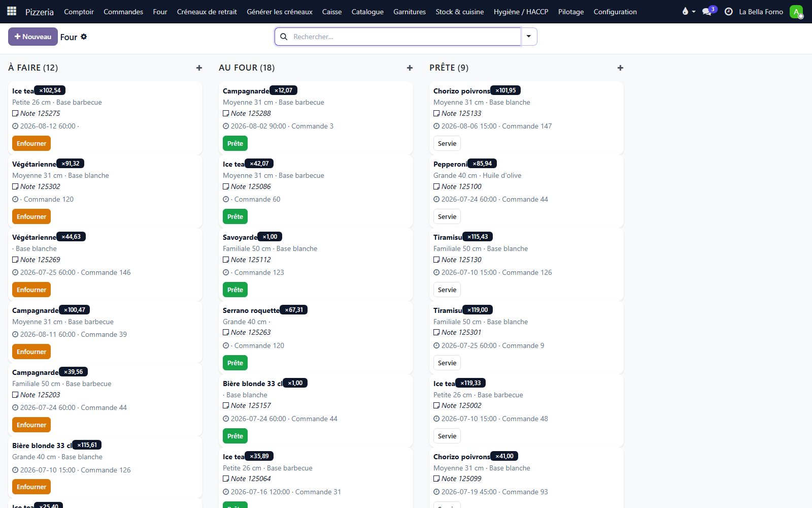This screenshot has height=508, width=812.
Task: Open dropdown arrow beside water drop icon
Action: click(694, 12)
